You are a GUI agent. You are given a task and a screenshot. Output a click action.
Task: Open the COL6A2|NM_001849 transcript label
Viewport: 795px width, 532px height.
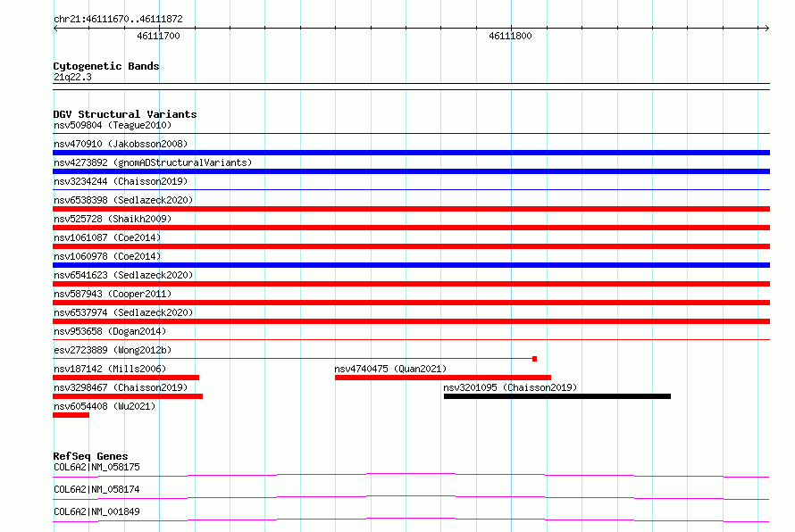click(x=96, y=511)
